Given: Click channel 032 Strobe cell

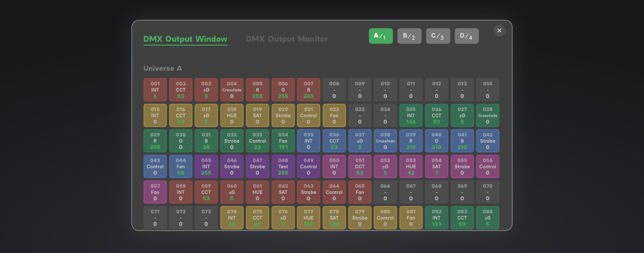Looking at the screenshot, I should tap(232, 141).
